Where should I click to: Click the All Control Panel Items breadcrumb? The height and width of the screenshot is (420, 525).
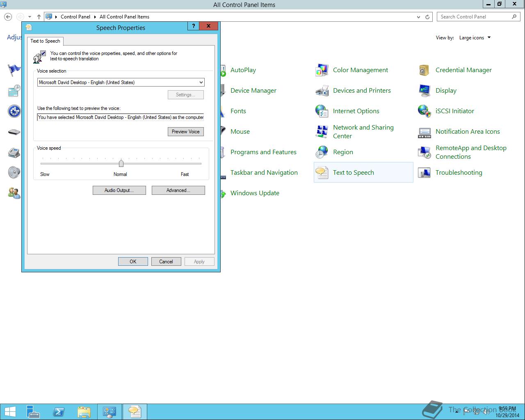pos(124,17)
